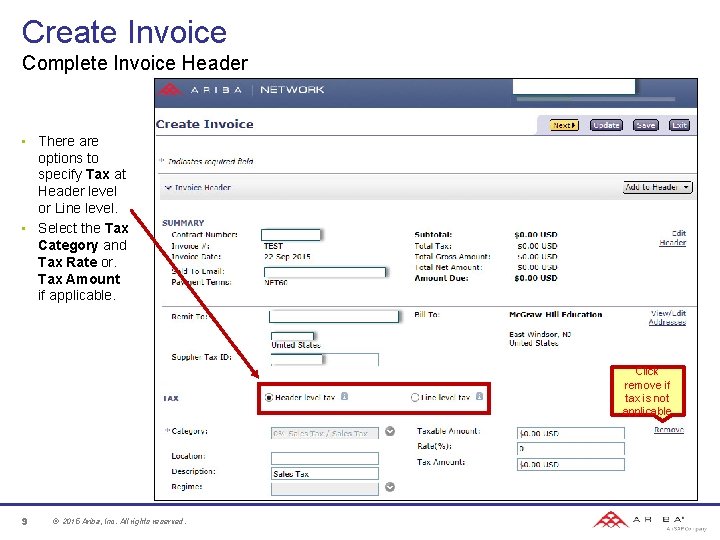Click the Save button

point(646,125)
